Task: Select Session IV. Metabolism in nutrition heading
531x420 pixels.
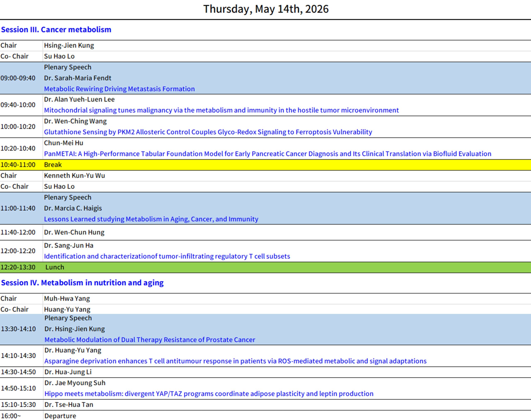Action: (82, 283)
